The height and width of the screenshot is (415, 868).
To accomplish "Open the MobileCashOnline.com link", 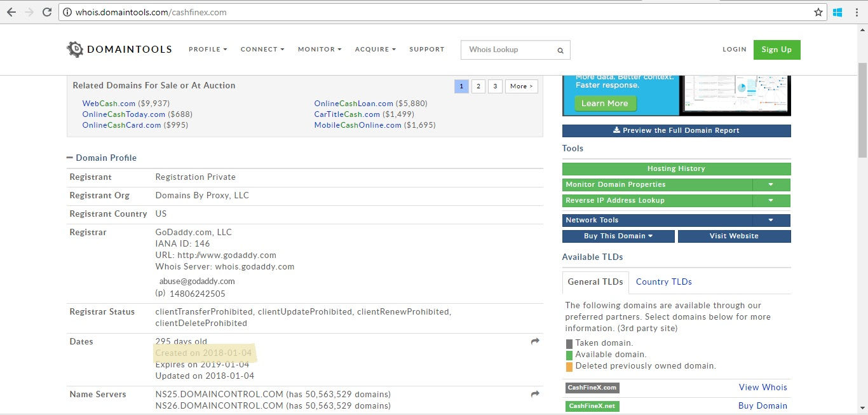I will [358, 125].
